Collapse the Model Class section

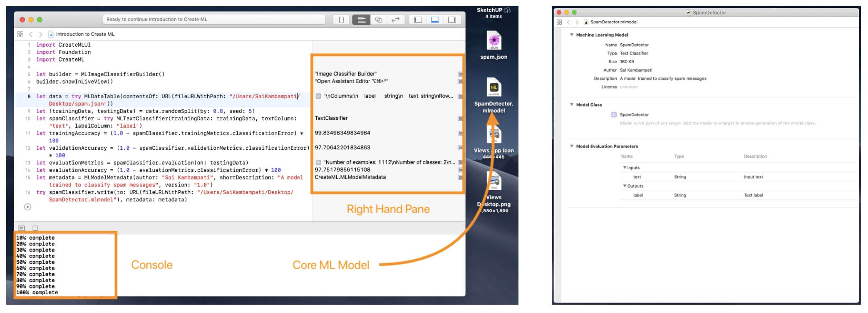(x=572, y=104)
